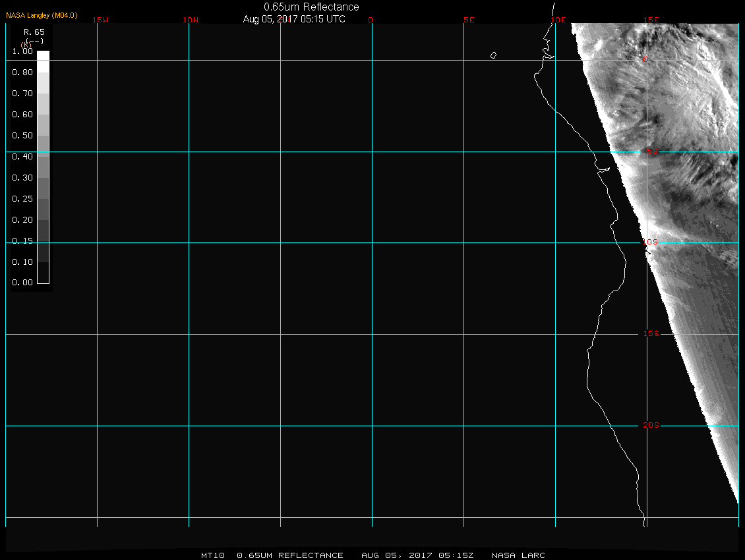Click the 15W longitude label
The height and width of the screenshot is (560, 745).
pyautogui.click(x=100, y=20)
